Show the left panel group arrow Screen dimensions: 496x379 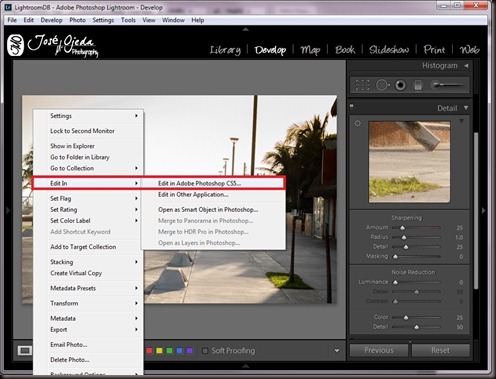8,210
